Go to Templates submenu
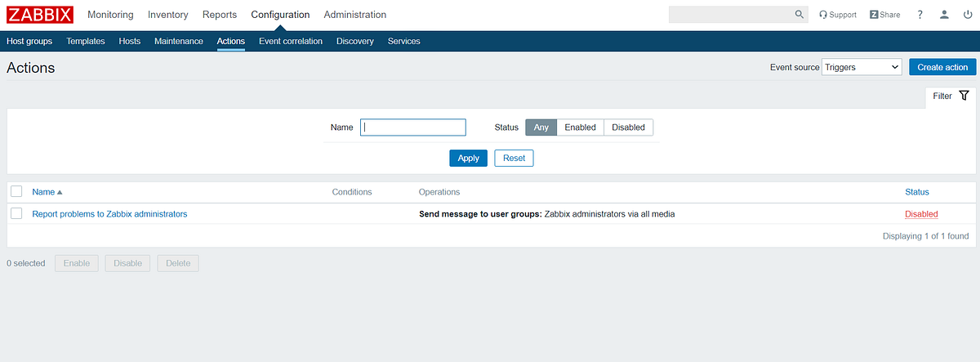Viewport: 980px width, 362px height. pyautogui.click(x=86, y=41)
